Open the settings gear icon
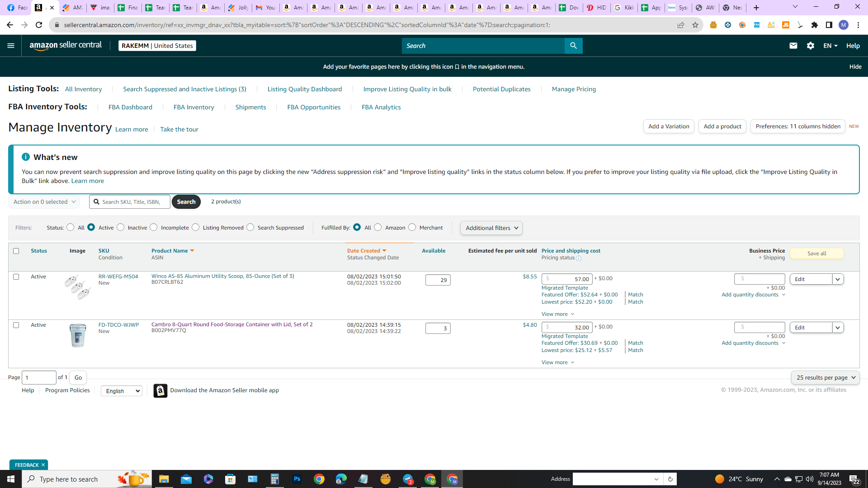Image resolution: width=868 pixels, height=488 pixels. pos(810,46)
